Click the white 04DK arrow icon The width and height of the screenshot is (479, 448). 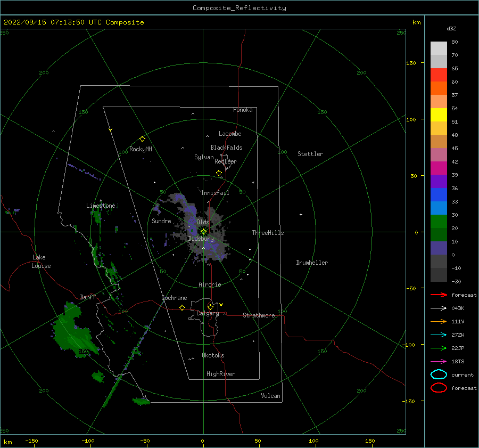click(439, 308)
